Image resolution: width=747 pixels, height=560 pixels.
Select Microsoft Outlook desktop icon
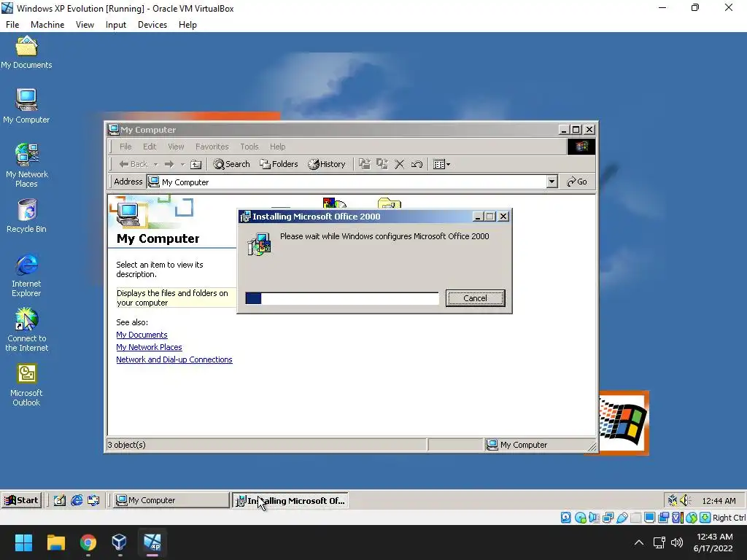click(x=27, y=385)
